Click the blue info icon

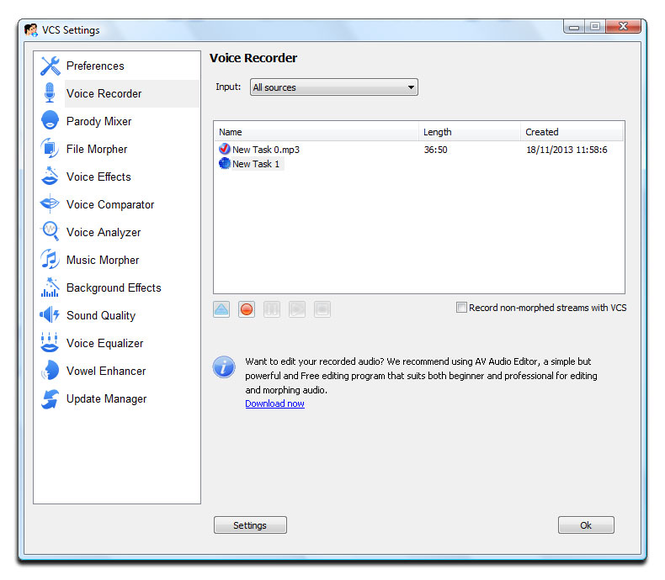(x=224, y=367)
